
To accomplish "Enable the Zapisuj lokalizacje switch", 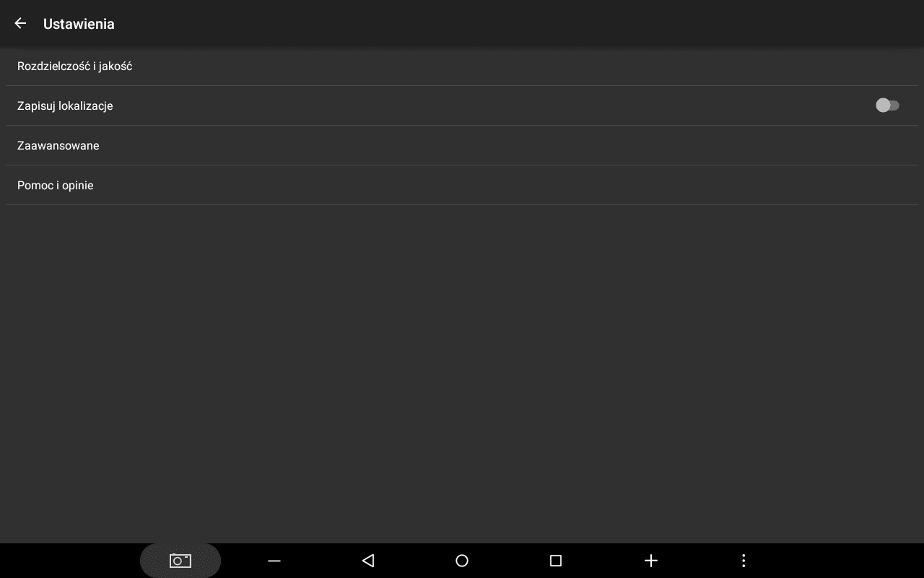I will [x=888, y=105].
